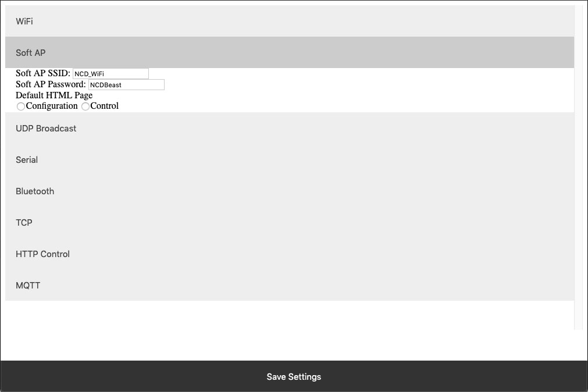Screen dimensions: 588x392
Task: Select the Configuration radio button
Action: [21, 106]
